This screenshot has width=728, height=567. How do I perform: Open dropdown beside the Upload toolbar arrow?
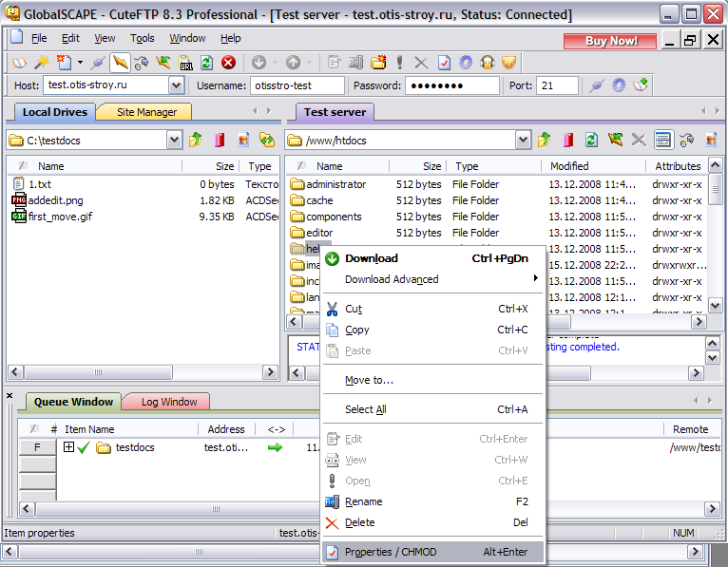(x=309, y=62)
